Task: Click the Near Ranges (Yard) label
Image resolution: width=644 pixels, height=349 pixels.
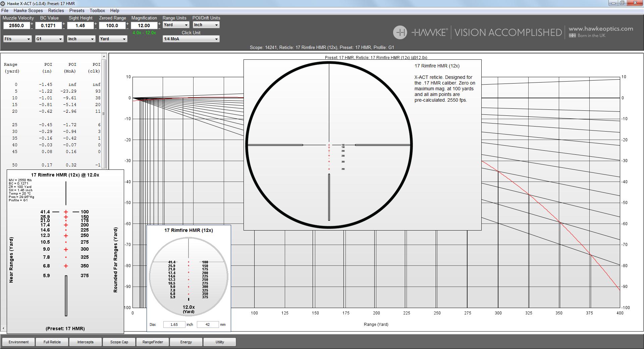Action: 11,260
